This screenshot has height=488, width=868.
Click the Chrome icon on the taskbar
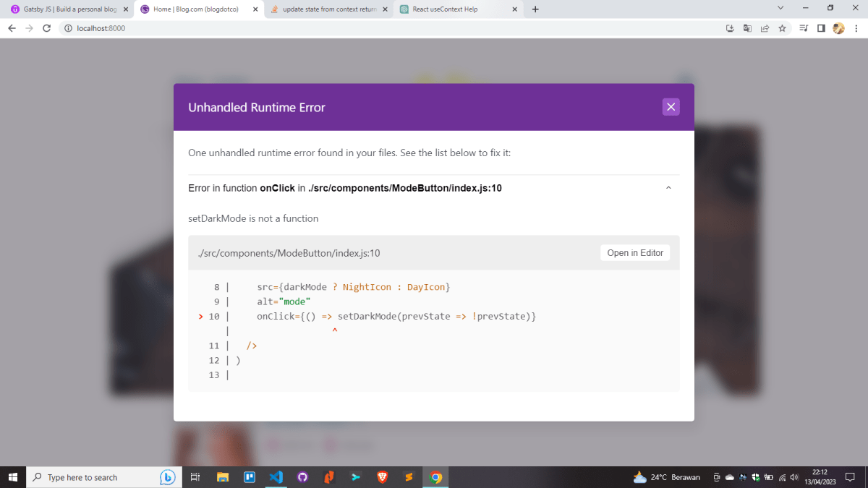tap(435, 477)
